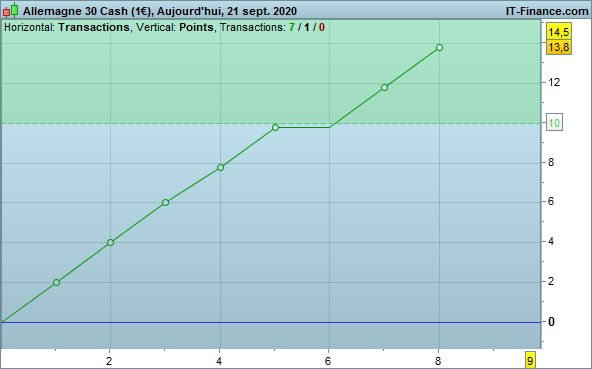This screenshot has height=369, width=592.
Task: Select the data point at transaction 1
Action: [x=56, y=283]
